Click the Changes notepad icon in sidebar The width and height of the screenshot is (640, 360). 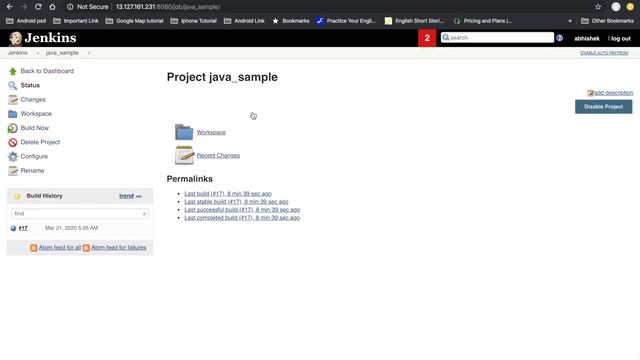tap(13, 100)
